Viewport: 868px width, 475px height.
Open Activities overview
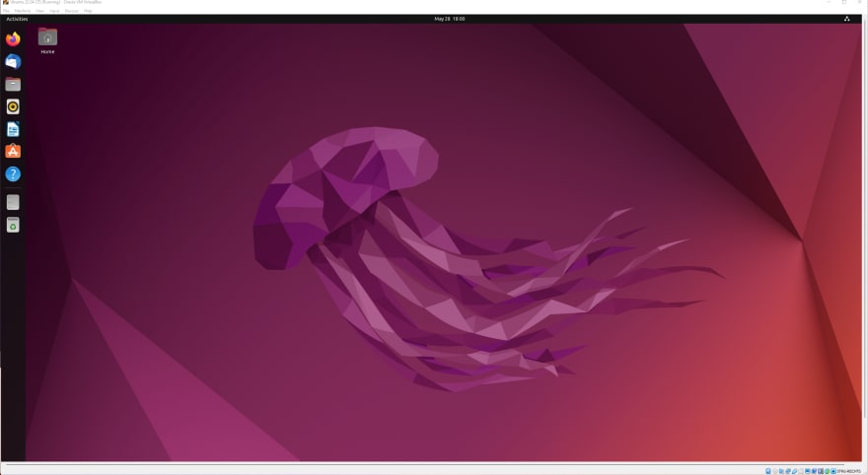[x=17, y=19]
